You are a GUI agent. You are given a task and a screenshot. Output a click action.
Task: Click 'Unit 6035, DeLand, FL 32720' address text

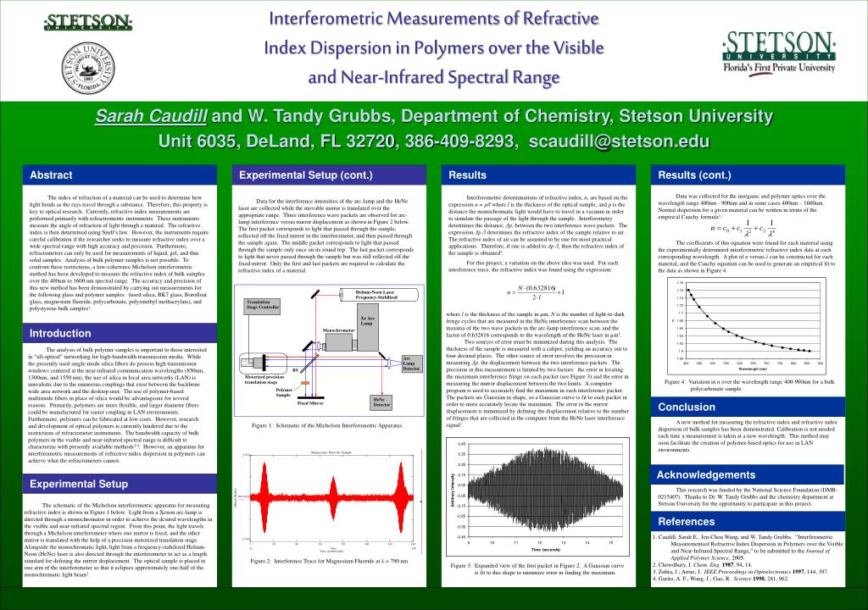(x=277, y=141)
